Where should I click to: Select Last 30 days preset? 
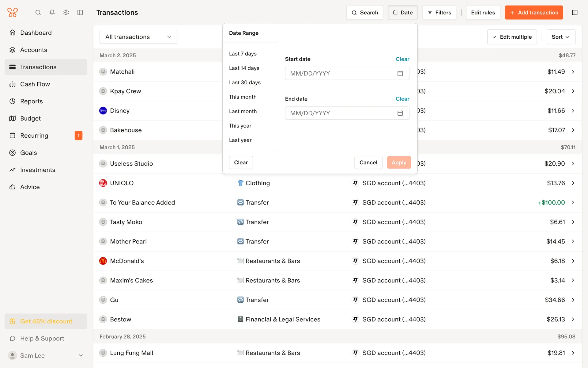245,82
